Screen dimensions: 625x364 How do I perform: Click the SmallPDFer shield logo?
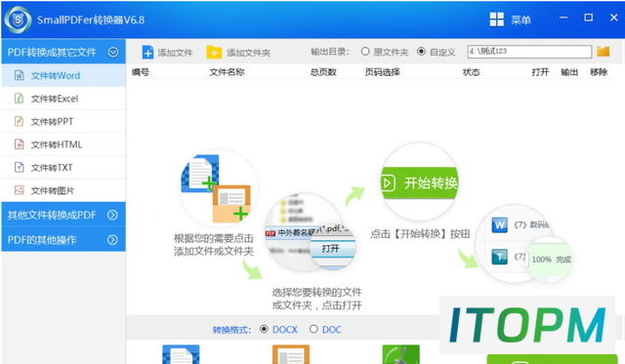[x=18, y=20]
